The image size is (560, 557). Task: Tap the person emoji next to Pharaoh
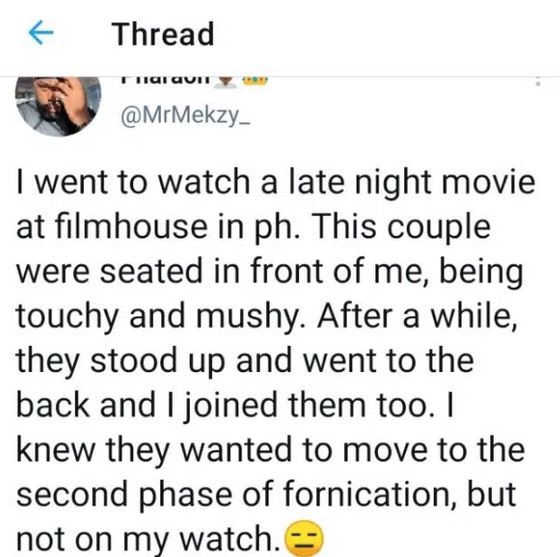(x=226, y=82)
